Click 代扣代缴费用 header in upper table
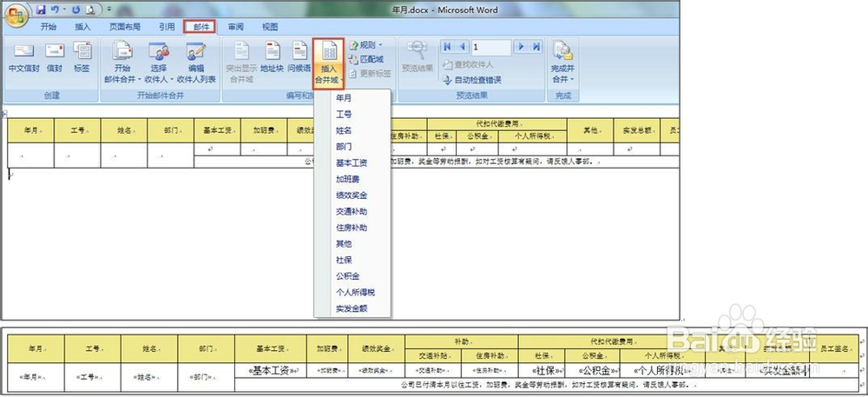 (x=497, y=124)
